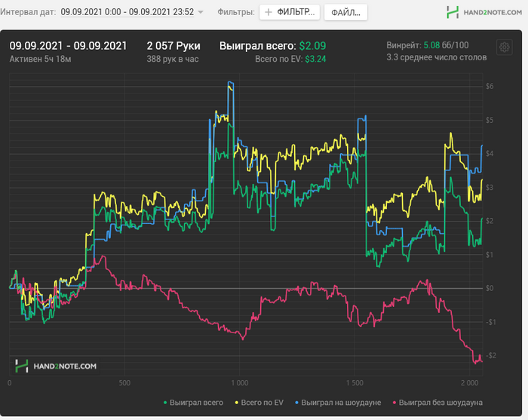528x420 pixels.
Task: Click the date range 09.09.2021 0:00 - 23:52 field
Action: pyautogui.click(x=127, y=12)
